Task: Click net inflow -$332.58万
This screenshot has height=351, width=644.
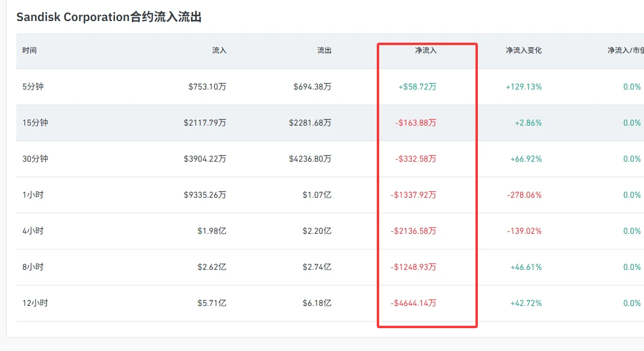Action: (416, 159)
